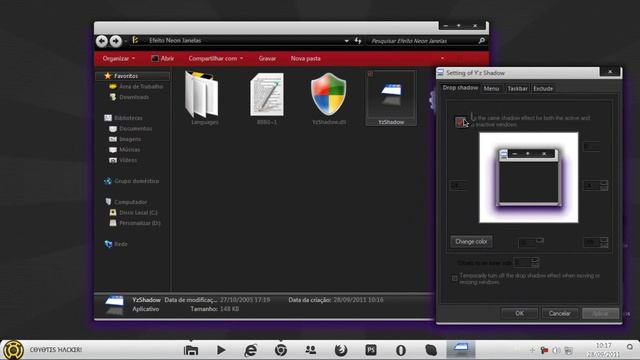Launch Firefox from the taskbar
Viewport: 640px width, 360px height.
341,350
